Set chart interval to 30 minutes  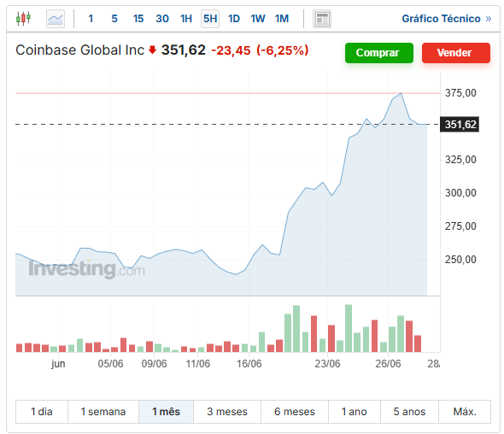tap(162, 19)
